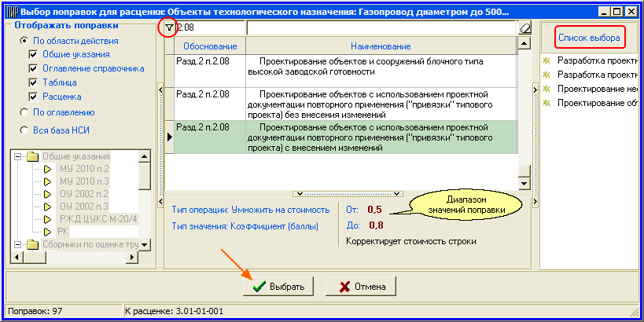Click the red X icon on Отмена

coord(342,286)
